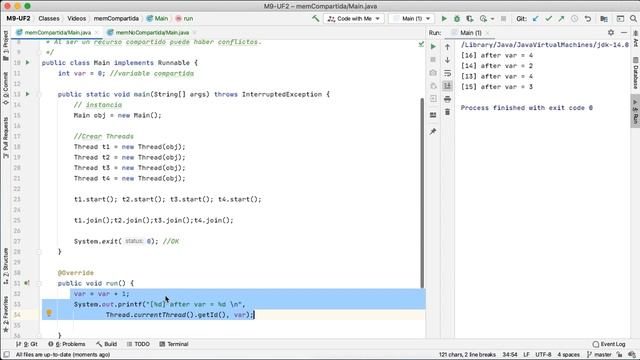Push commits with Git green arrow
Viewport: 640px width, 360px height.
pos(562,18)
